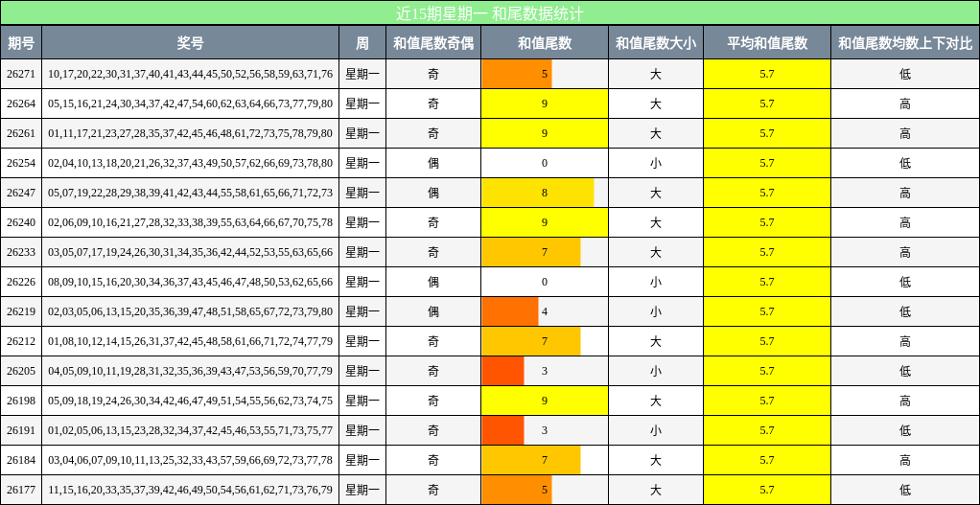Select period number 26205
Screen dimensions: 980x505
21,371
